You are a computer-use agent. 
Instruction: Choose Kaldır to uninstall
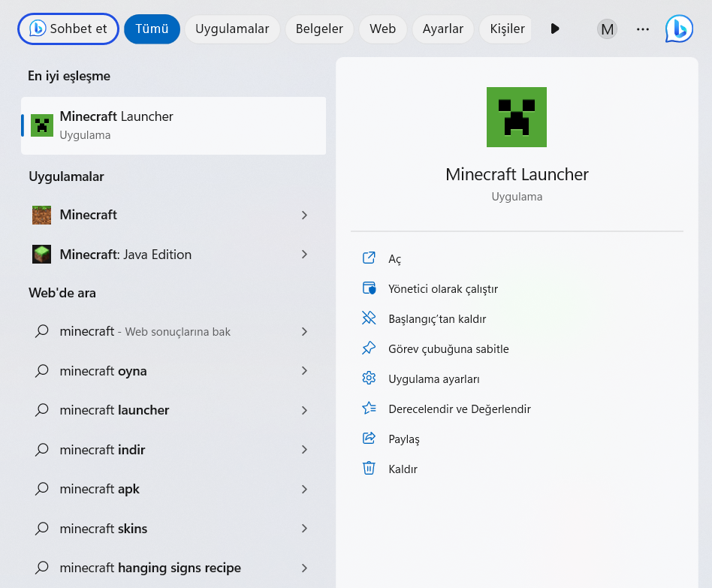point(403,469)
